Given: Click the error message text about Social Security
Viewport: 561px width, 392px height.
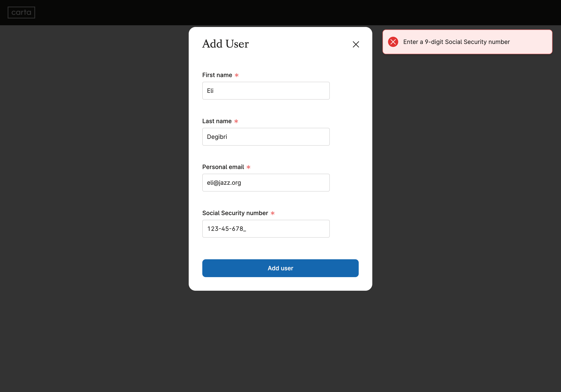Looking at the screenshot, I should point(456,42).
